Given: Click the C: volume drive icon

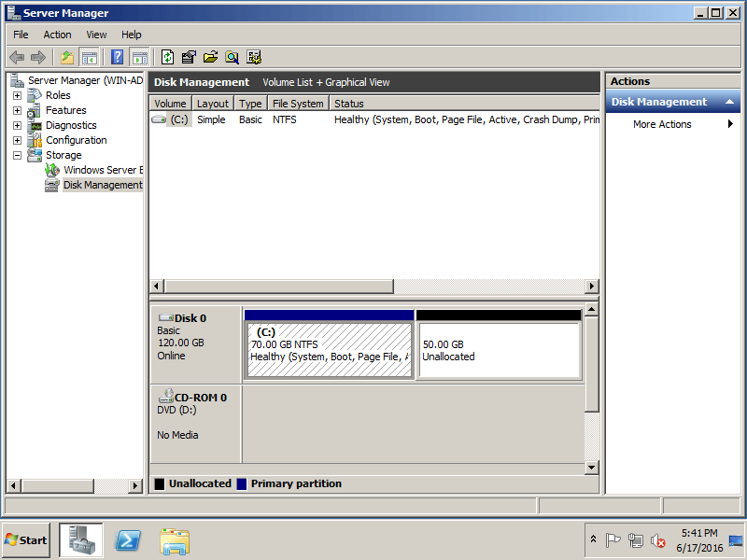Looking at the screenshot, I should [159, 119].
